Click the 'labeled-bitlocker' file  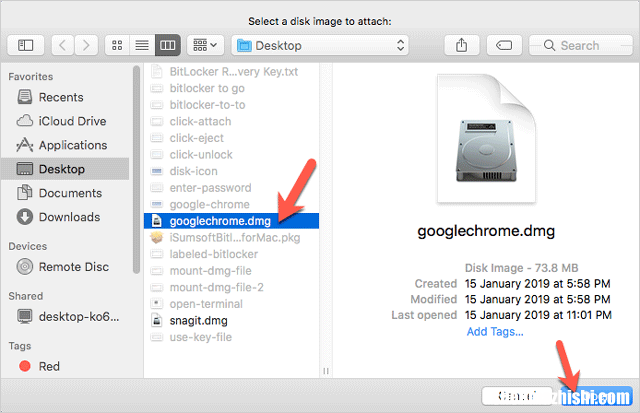pos(231,254)
